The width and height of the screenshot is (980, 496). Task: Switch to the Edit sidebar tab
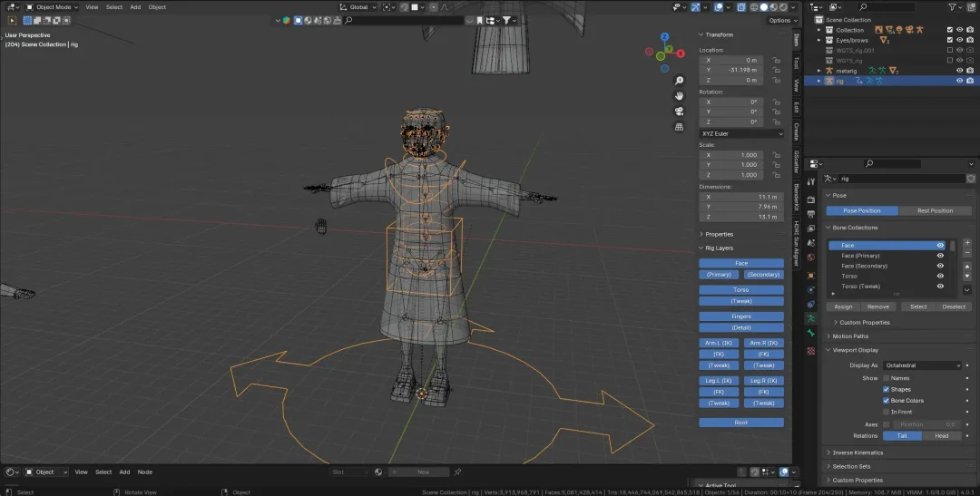click(797, 107)
